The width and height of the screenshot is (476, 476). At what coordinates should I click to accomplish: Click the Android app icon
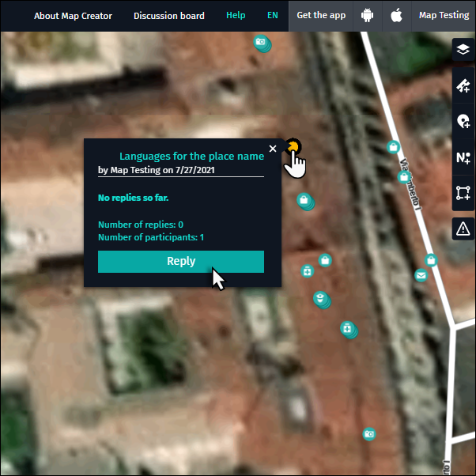tap(367, 16)
